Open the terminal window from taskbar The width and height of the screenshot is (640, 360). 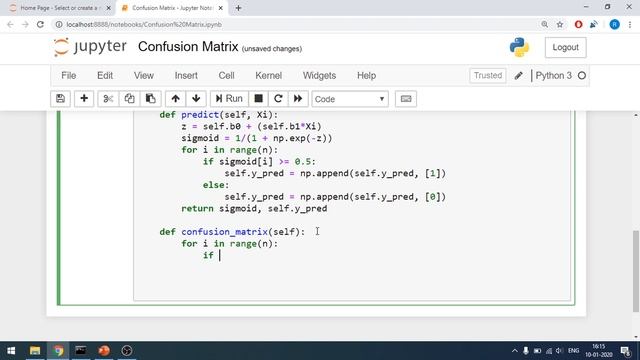tap(81, 351)
